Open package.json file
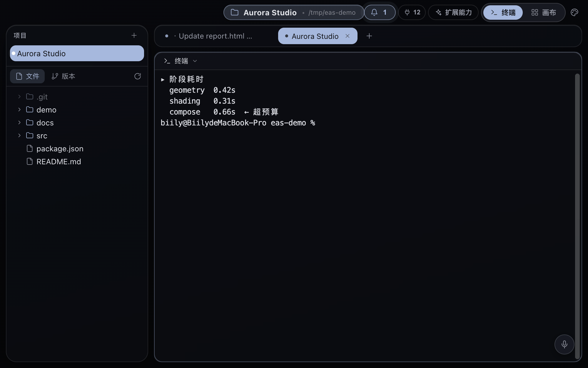Screen dimensions: 588x368 [x=60, y=149]
